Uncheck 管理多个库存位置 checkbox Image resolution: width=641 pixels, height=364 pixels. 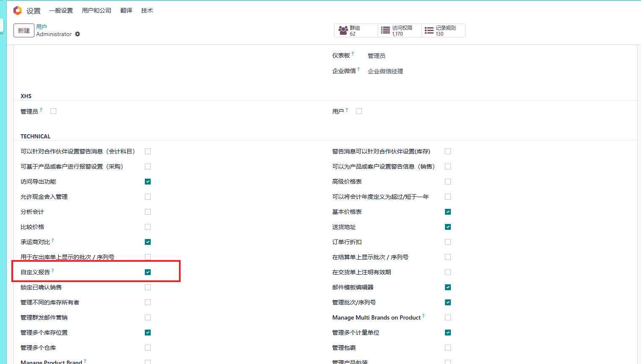click(148, 333)
